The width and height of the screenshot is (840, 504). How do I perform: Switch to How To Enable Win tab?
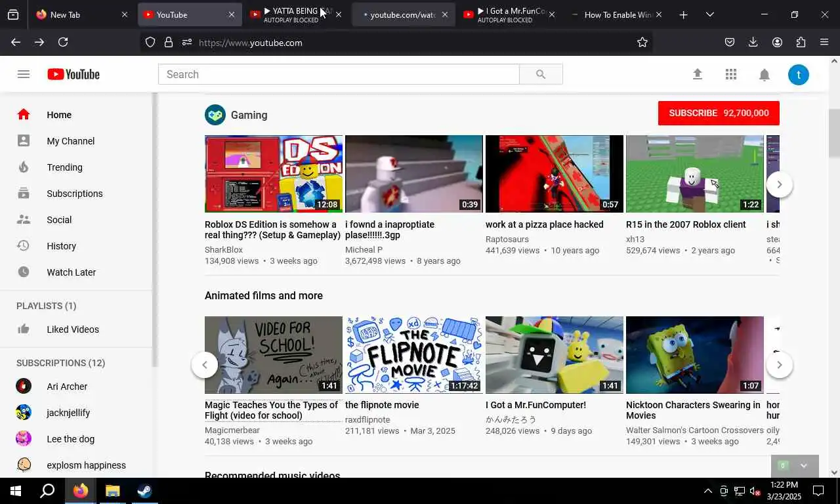617,14
